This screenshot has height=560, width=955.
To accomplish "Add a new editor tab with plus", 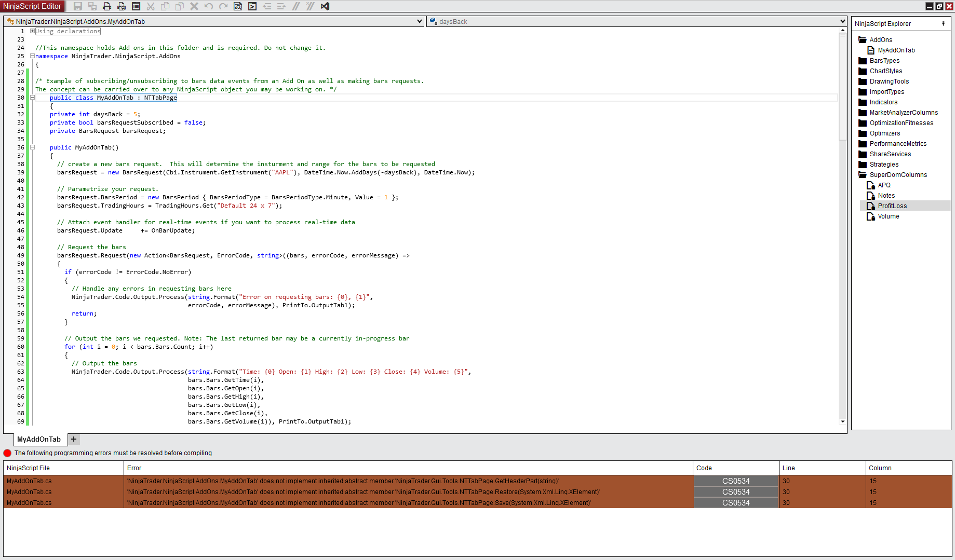I will (74, 439).
